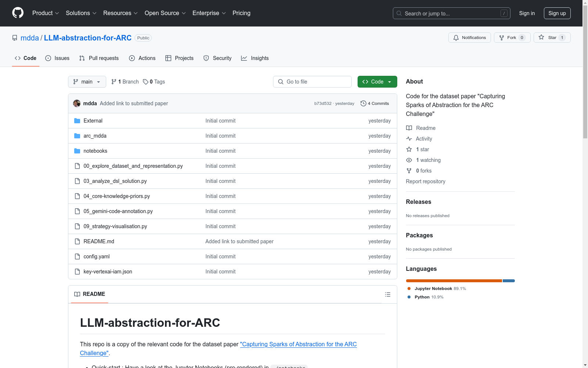Click the tag icon next to Tags
588x368 pixels.
click(146, 82)
